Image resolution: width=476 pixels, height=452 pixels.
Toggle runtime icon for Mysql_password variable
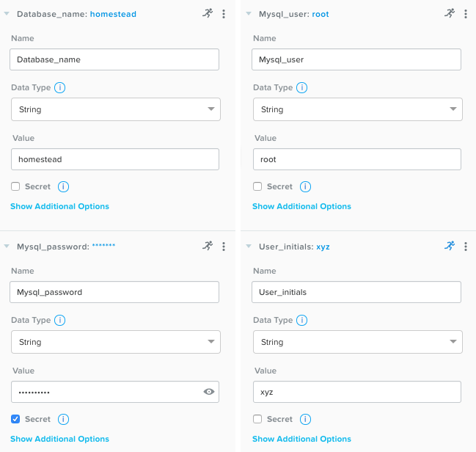208,246
